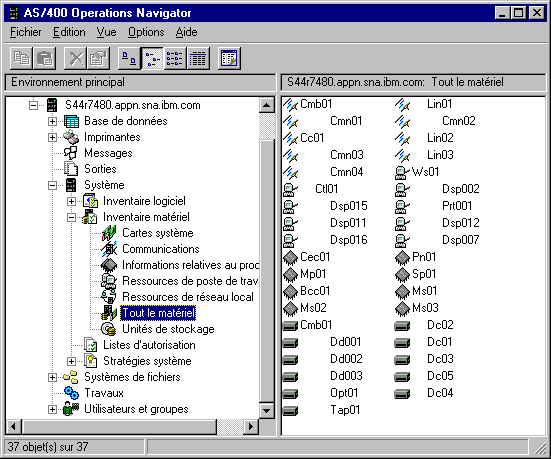The width and height of the screenshot is (551, 459).
Task: Click the Copy toolbar icon
Action: click(x=21, y=58)
